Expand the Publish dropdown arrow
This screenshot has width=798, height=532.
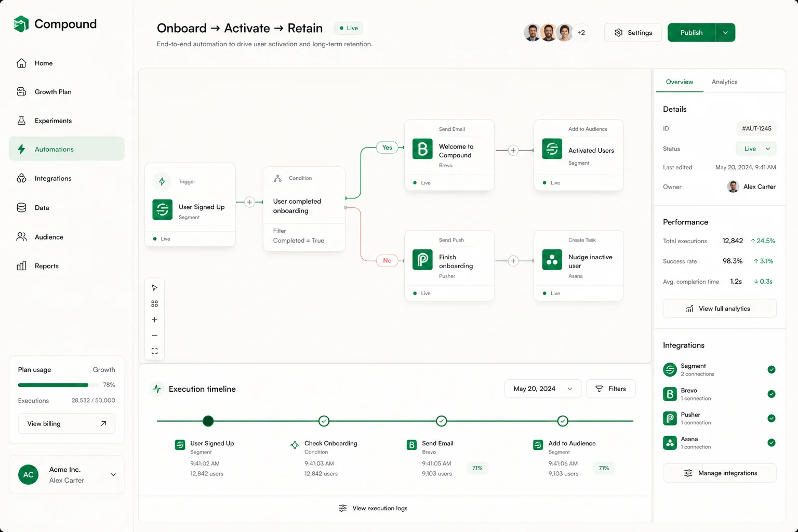click(725, 32)
